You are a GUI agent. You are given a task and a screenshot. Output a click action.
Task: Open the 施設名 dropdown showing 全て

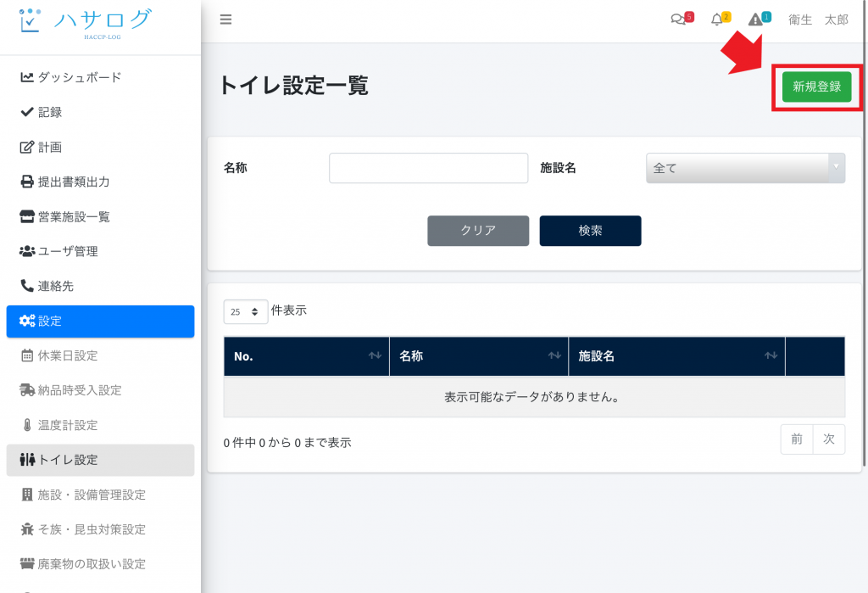[745, 168]
